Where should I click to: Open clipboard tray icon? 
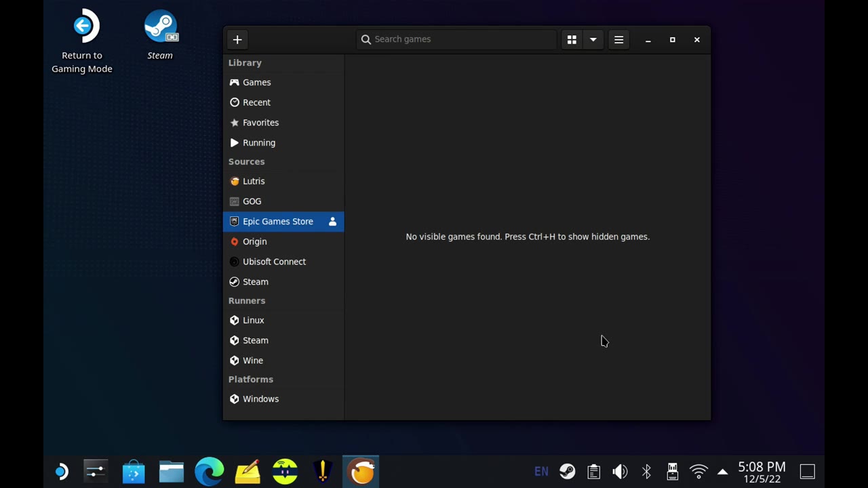(x=594, y=471)
